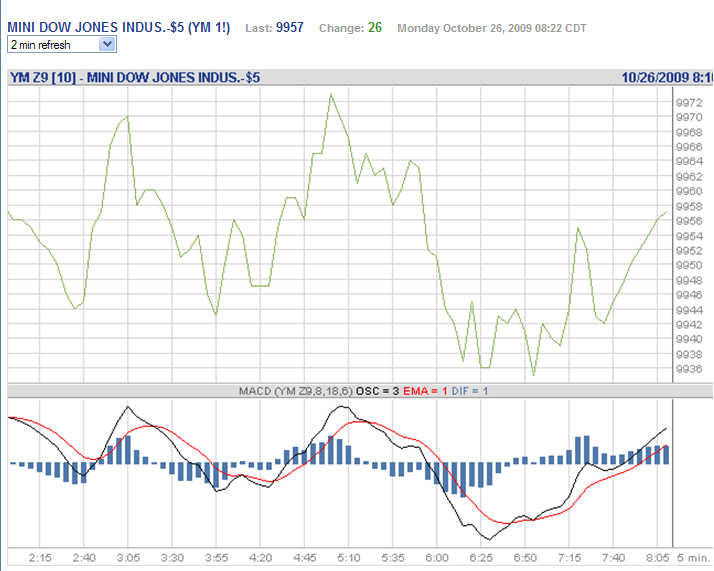Click the 7:40 time axis label

[613, 558]
